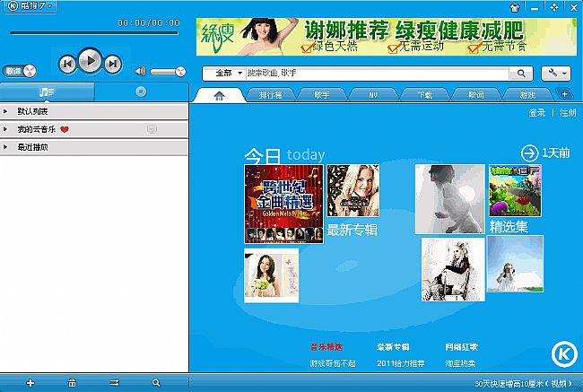Click the red 音乐精选 link
The image size is (583, 392).
tap(326, 347)
